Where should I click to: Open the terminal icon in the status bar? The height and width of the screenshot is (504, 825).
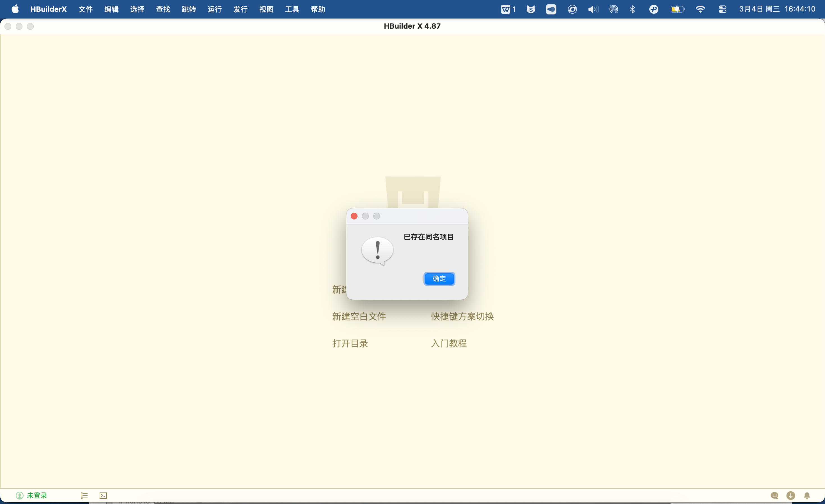click(103, 495)
